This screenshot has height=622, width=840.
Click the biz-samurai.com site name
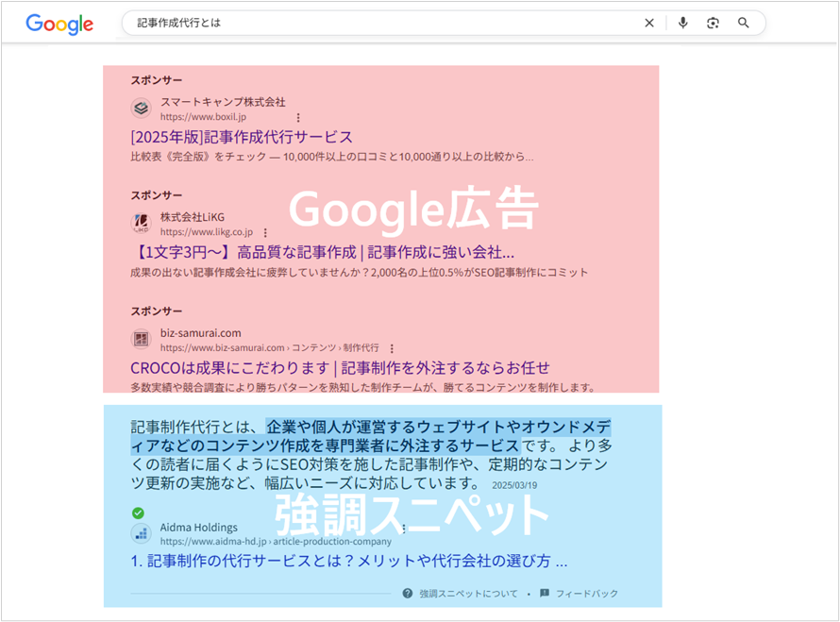(x=200, y=333)
